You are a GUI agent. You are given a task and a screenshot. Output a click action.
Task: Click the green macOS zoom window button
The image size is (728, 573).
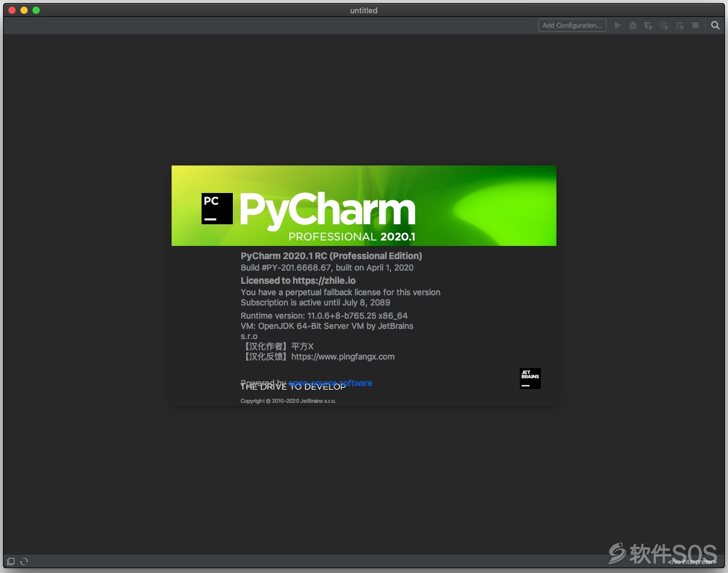pyautogui.click(x=36, y=10)
